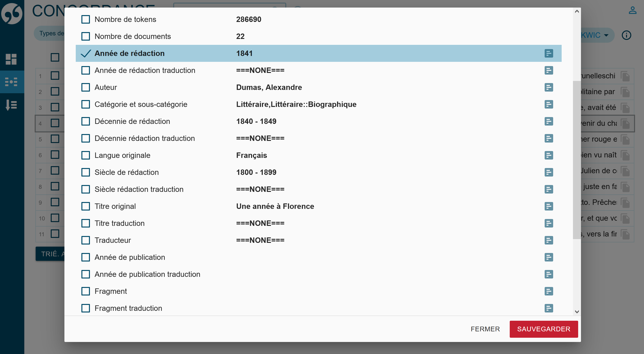The height and width of the screenshot is (354, 644).
Task: Click list icon for Décennie rédaction traduction
Action: pyautogui.click(x=548, y=138)
